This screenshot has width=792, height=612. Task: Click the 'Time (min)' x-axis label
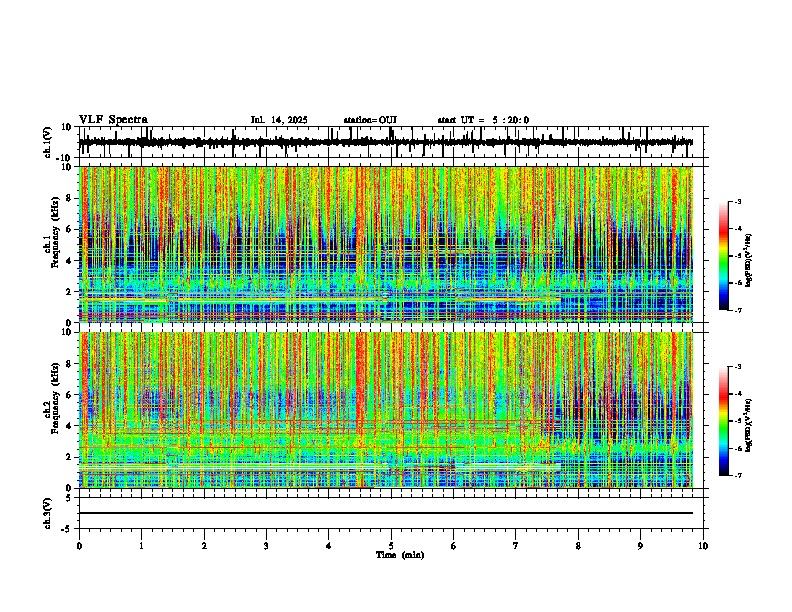coord(400,555)
